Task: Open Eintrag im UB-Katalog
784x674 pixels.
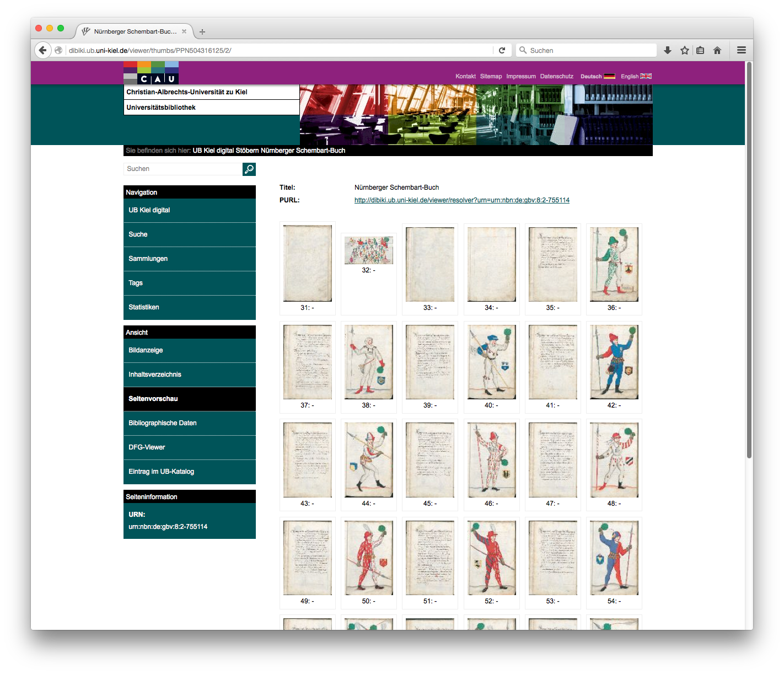Action: coord(190,472)
